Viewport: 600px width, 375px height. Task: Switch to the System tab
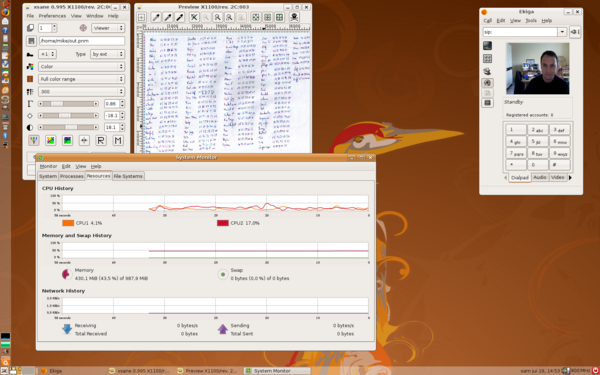(48, 176)
